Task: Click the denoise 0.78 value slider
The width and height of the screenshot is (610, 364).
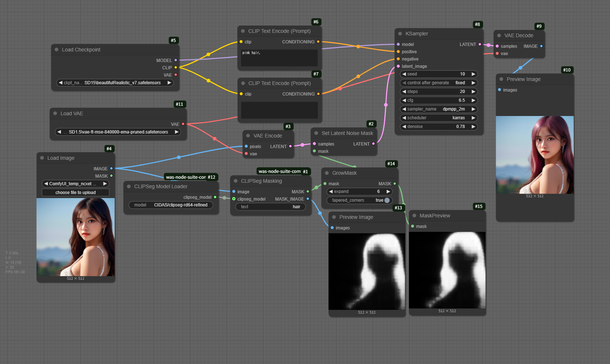Action: 438,127
